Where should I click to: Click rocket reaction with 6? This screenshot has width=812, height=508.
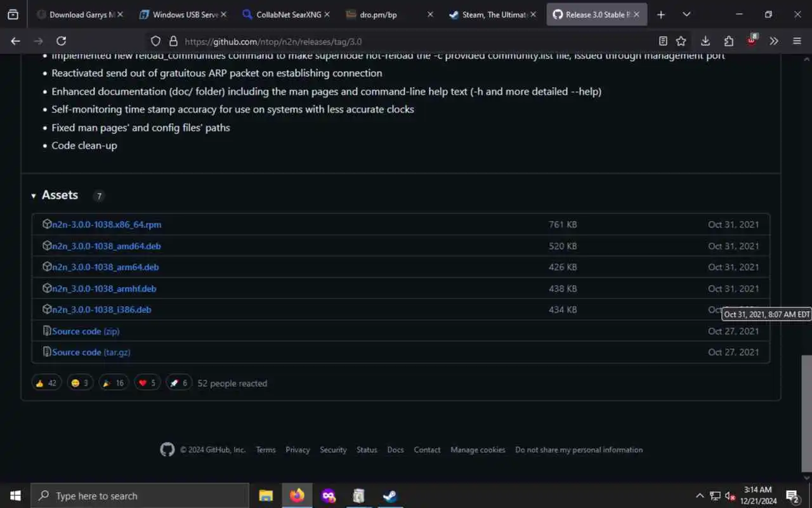pos(179,383)
